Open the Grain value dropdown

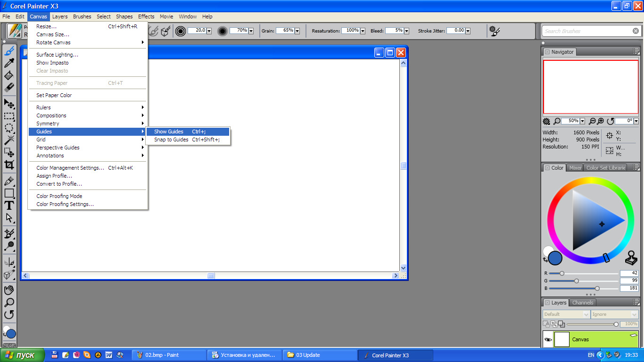click(297, 31)
